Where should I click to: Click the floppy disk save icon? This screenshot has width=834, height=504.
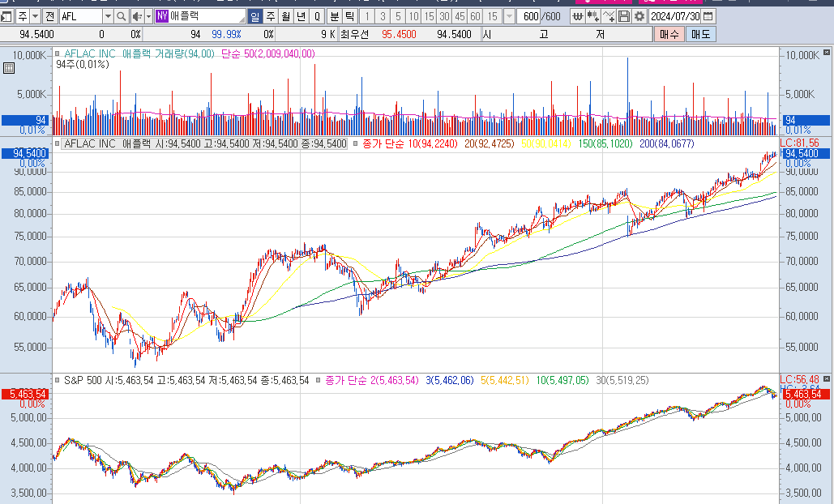[624, 16]
